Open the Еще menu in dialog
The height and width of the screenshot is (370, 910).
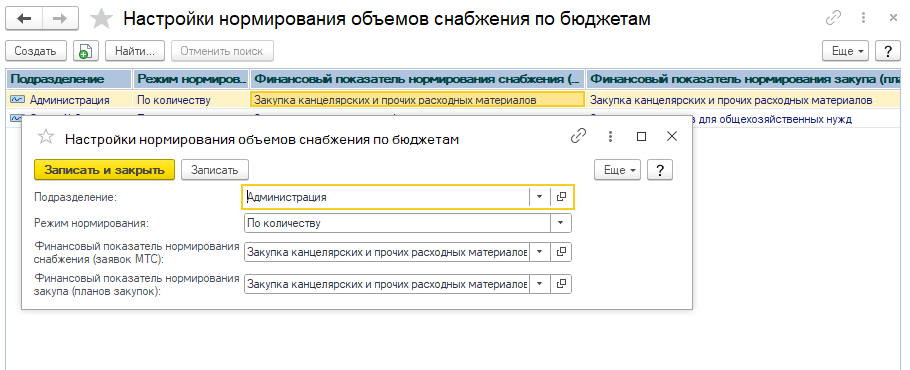pos(618,170)
